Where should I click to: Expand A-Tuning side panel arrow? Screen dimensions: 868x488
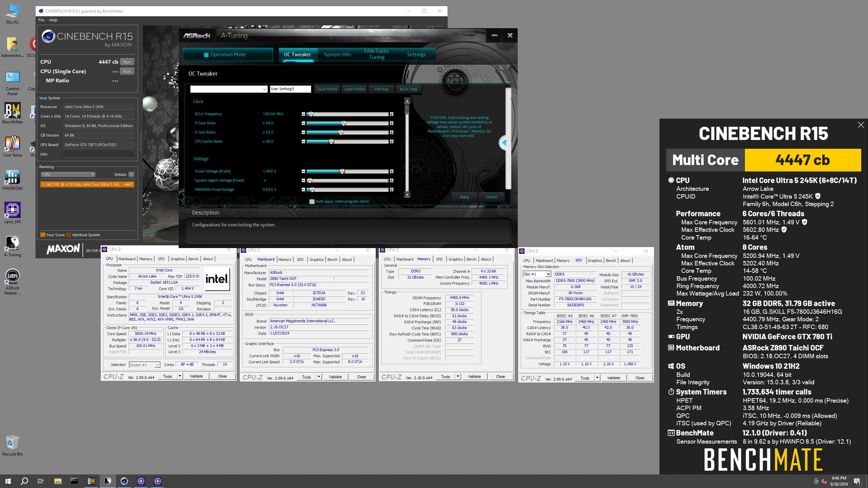tap(504, 143)
